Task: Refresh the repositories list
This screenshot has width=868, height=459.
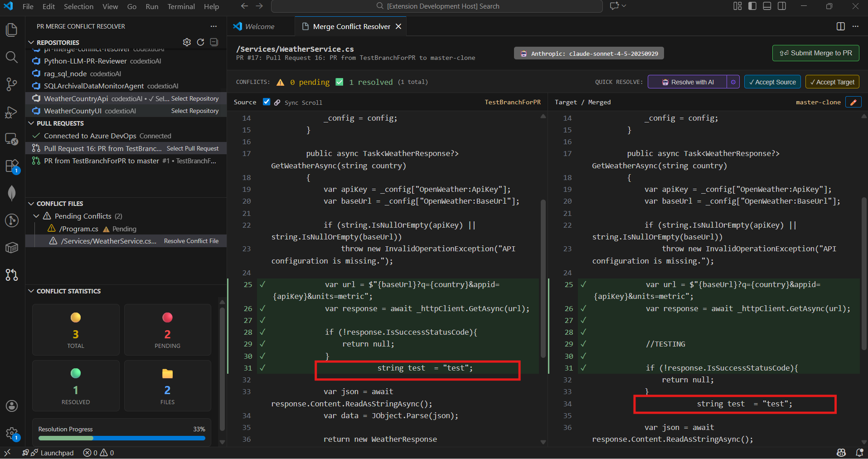Action: pos(200,42)
